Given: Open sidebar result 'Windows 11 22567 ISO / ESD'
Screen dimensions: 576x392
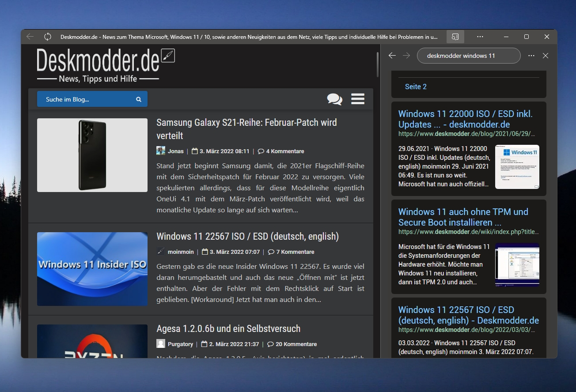Looking at the screenshot, I should point(469,315).
